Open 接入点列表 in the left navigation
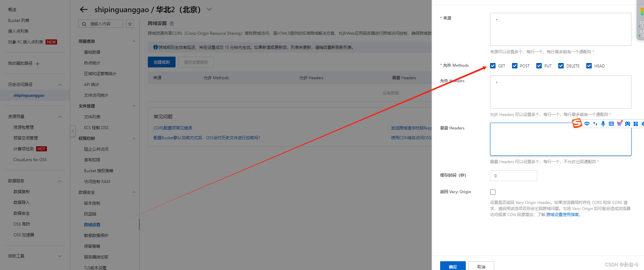The image size is (644, 270). pyautogui.click(x=18, y=31)
